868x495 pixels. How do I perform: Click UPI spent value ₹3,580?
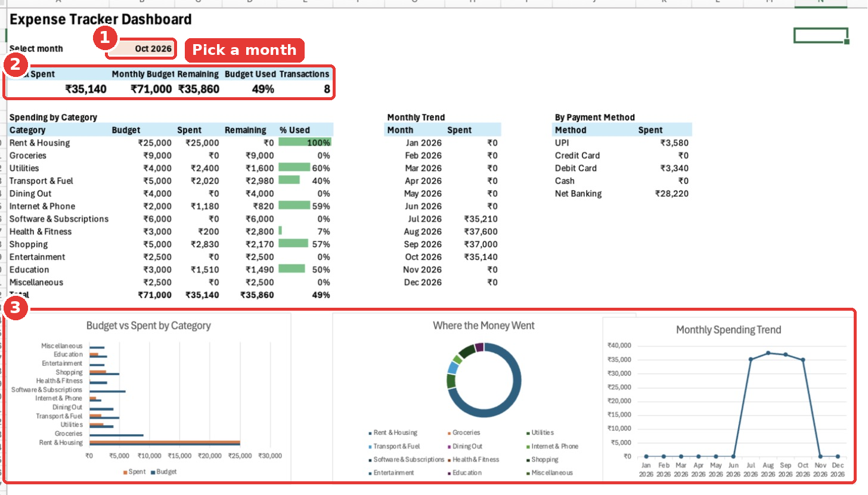click(x=674, y=143)
